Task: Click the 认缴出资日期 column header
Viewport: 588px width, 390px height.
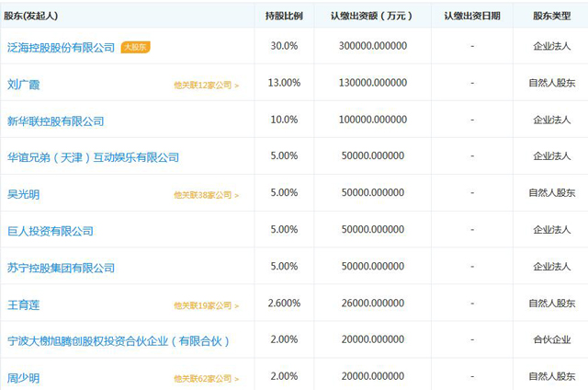Action: [x=472, y=16]
